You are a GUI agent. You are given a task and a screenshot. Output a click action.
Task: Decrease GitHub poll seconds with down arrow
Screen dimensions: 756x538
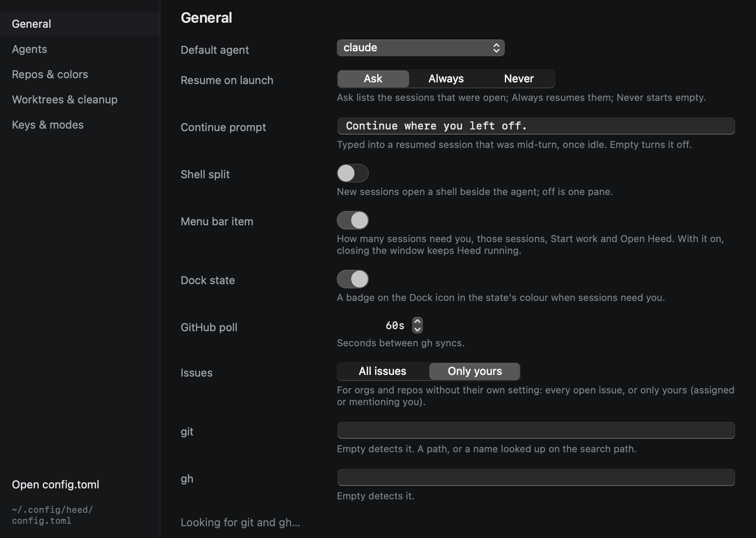pos(417,330)
